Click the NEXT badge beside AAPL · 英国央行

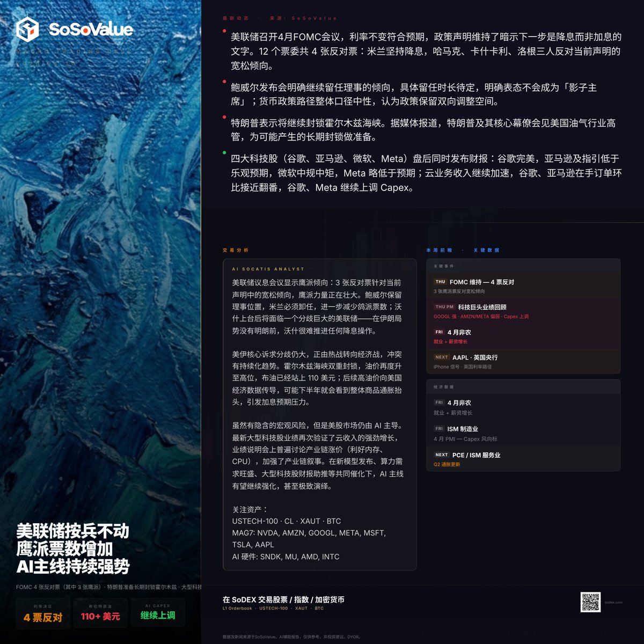click(x=442, y=357)
